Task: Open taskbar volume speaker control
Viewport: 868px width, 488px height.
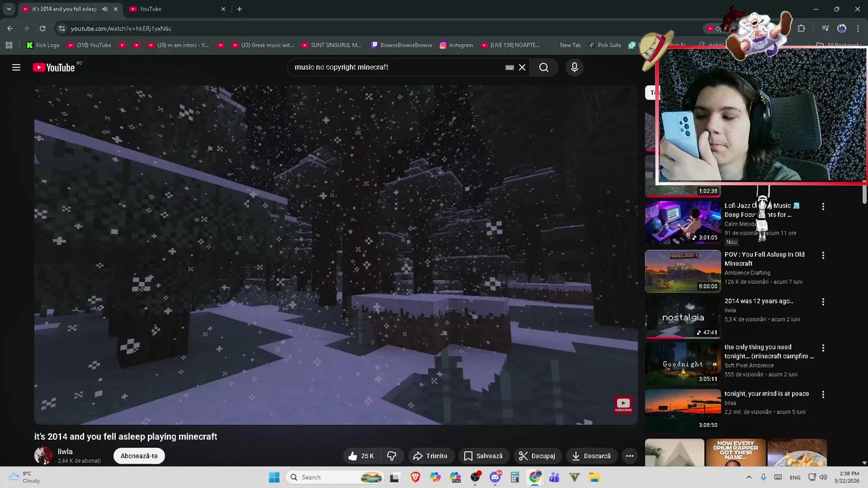Action: pos(824,477)
